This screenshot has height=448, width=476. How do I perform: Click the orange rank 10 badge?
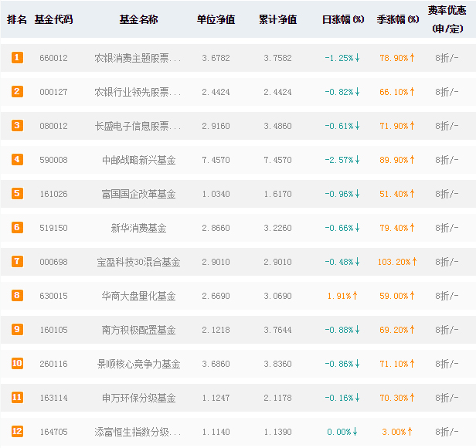pyautogui.click(x=17, y=363)
